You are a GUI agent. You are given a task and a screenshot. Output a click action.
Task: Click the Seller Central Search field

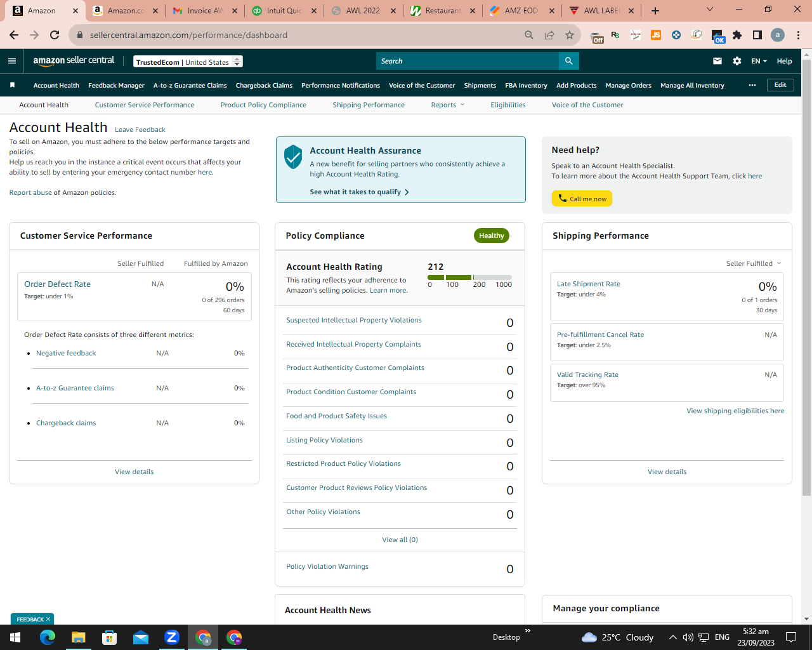pyautogui.click(x=468, y=61)
